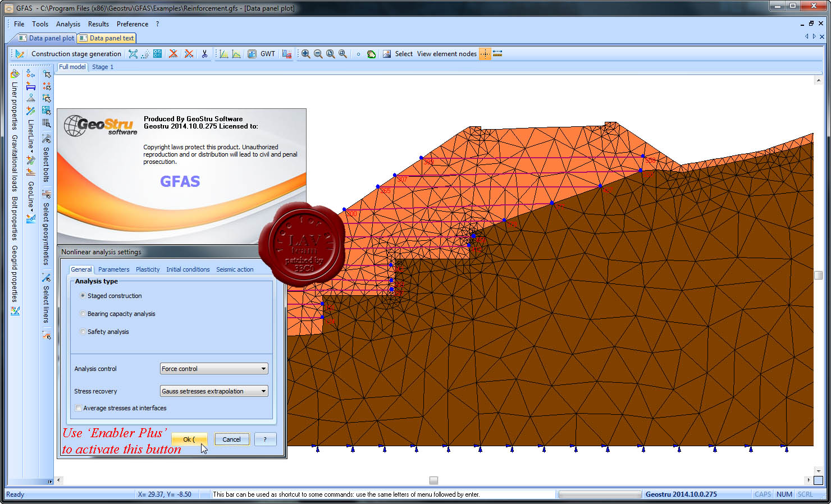The image size is (831, 504).
Task: Toggle the orange crosshair snap icon
Action: point(485,54)
